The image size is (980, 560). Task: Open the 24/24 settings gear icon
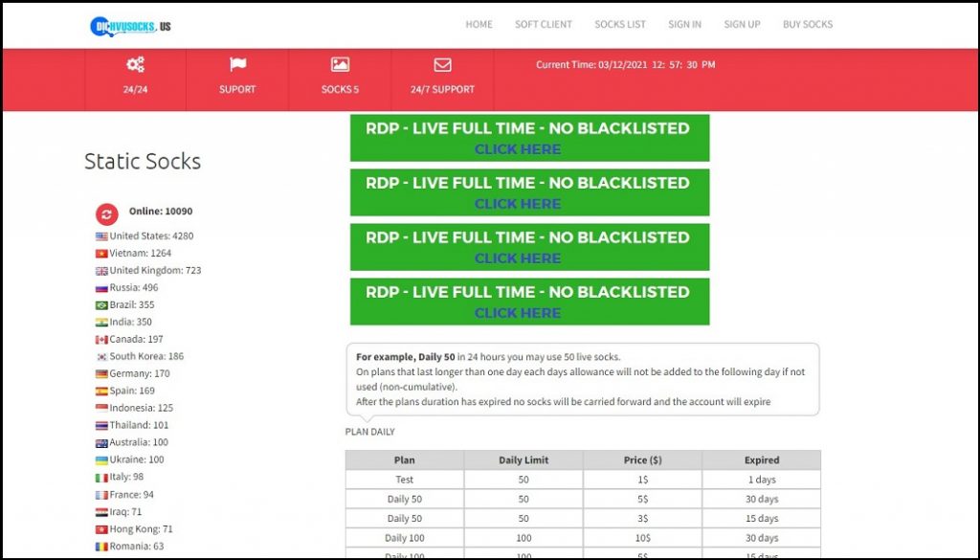[135, 64]
